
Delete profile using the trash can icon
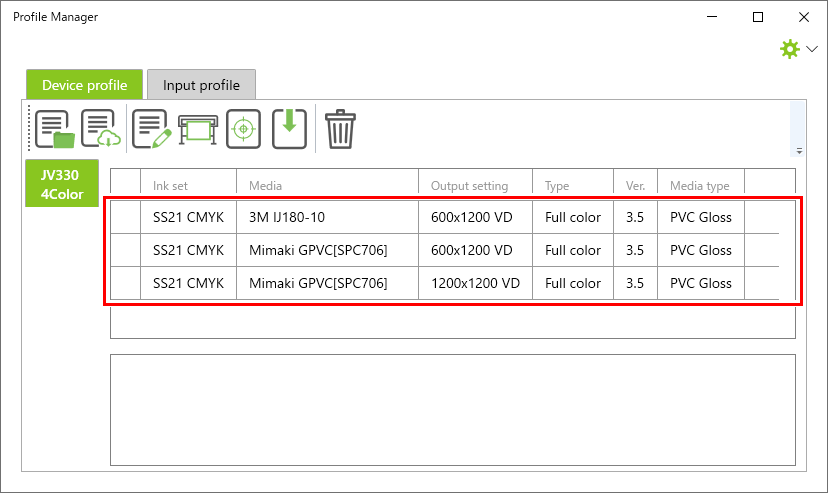(340, 129)
